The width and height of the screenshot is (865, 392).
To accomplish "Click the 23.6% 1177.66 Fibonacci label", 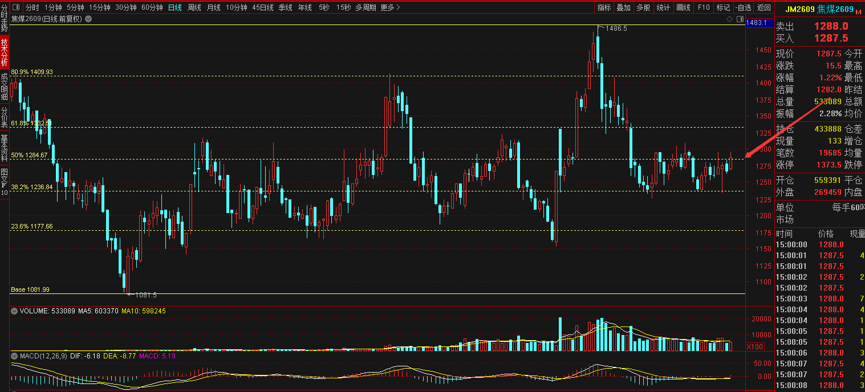I will pyautogui.click(x=32, y=226).
